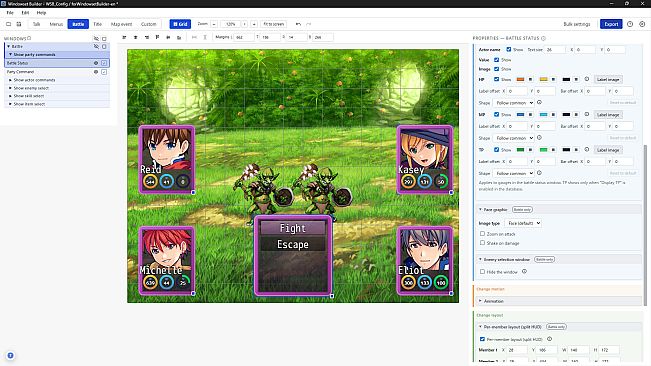Toggle visibility eye for Party Command row
This screenshot has width=651, height=366.
[96, 72]
